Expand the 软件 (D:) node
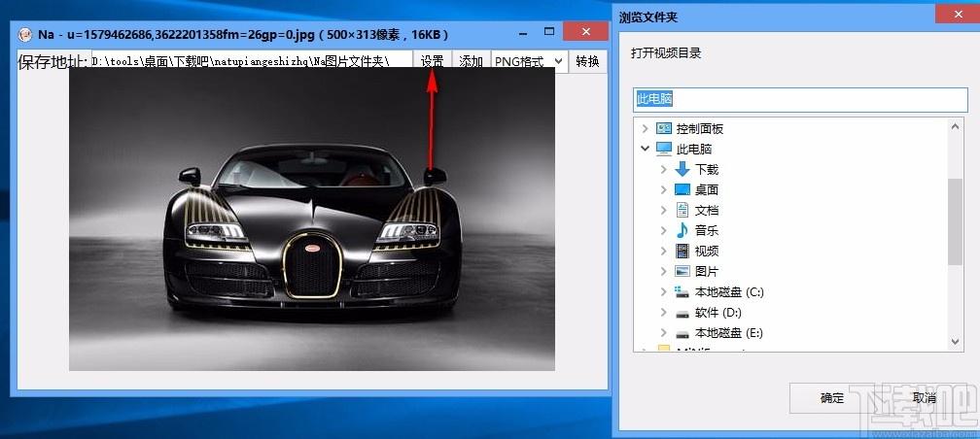 click(x=664, y=312)
